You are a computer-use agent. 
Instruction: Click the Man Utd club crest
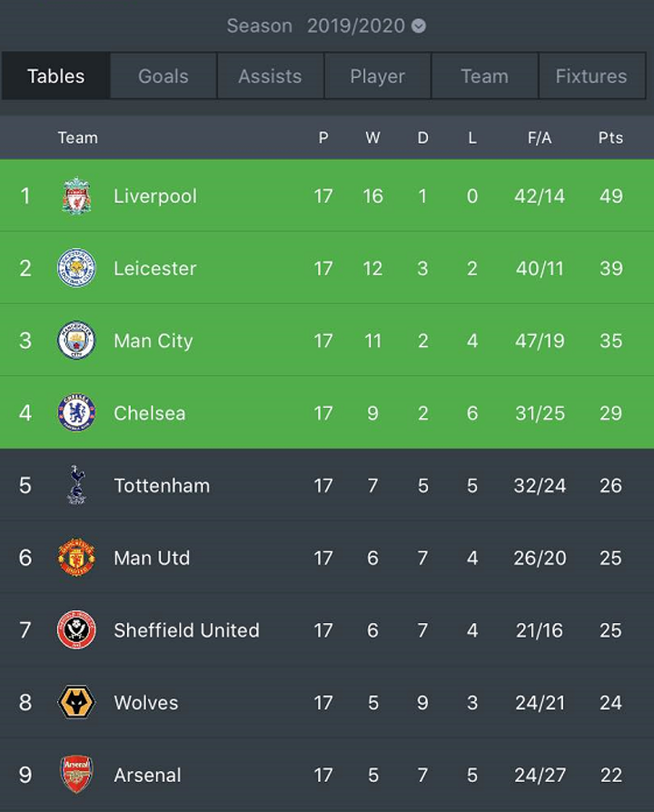click(x=76, y=558)
